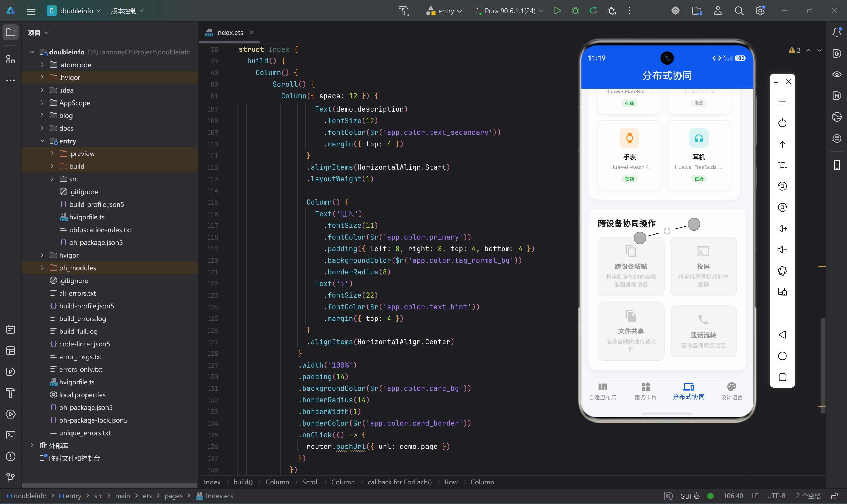
Task: Tap the 设计语言 tab in the phone preview
Action: [x=731, y=391]
